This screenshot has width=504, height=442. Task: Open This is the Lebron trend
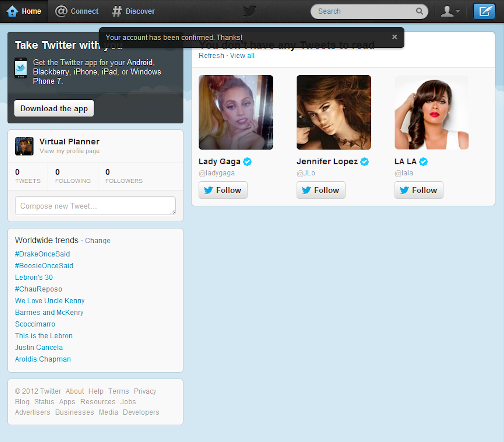(x=44, y=336)
